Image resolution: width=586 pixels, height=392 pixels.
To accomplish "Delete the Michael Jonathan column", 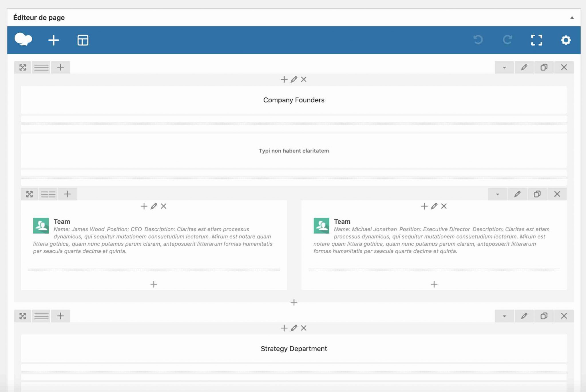I will [444, 206].
